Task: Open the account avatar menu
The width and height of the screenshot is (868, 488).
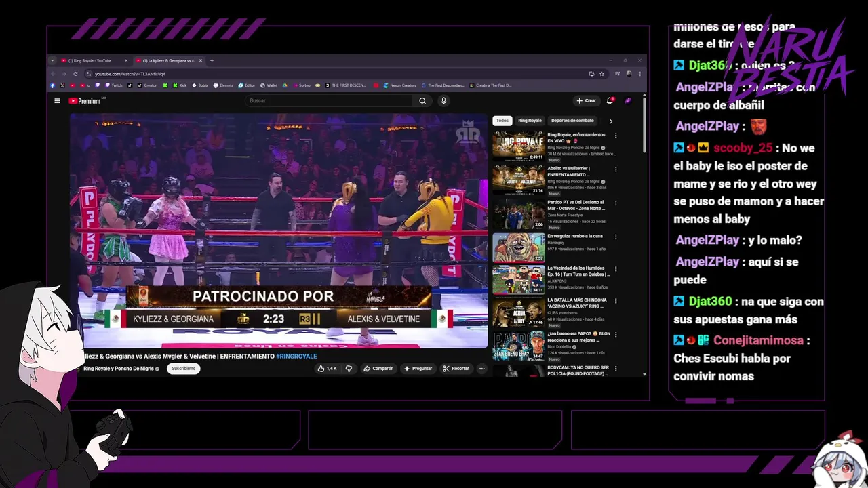Action: (x=628, y=101)
